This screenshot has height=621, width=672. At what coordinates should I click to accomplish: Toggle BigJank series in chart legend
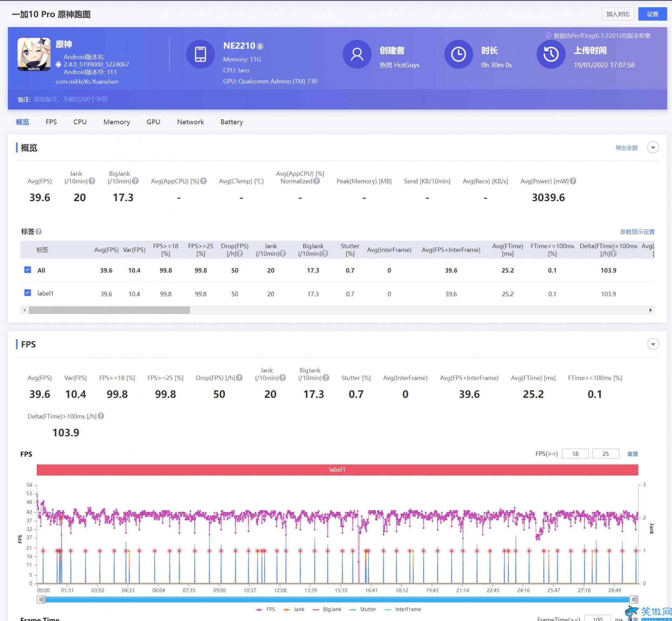click(x=327, y=609)
